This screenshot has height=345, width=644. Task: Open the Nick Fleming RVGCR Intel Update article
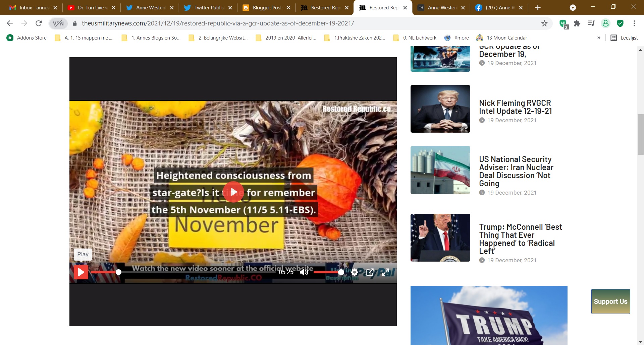click(515, 107)
